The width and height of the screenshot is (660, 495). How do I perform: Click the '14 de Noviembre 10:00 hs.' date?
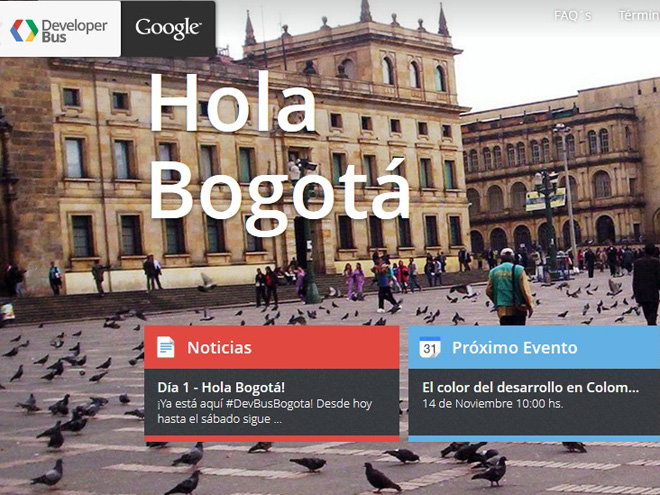[492, 404]
